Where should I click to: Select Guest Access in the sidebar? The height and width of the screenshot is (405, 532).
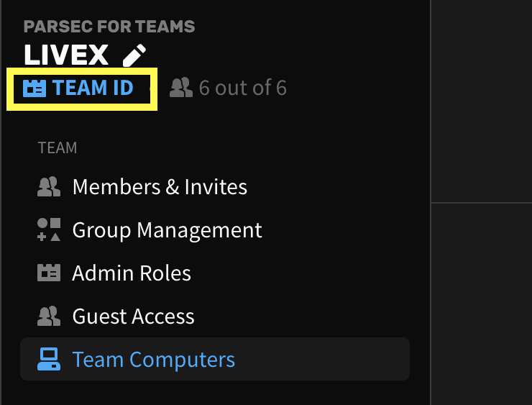click(x=133, y=317)
